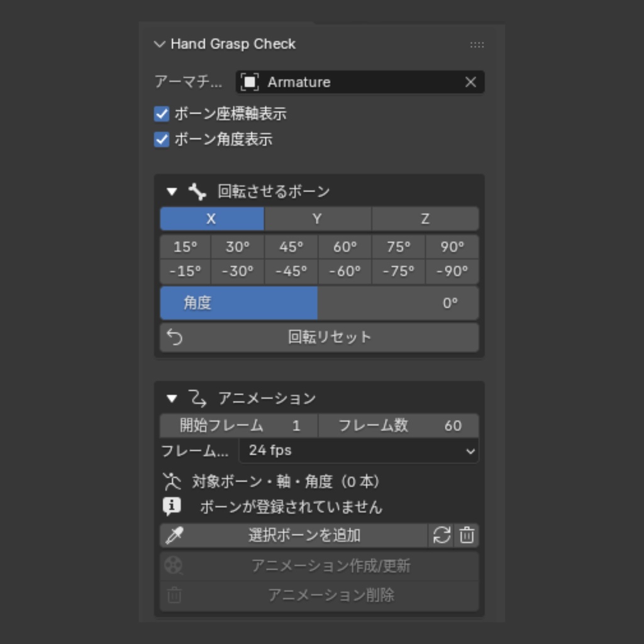Open the 24 fps frame rate dropdown

coord(358,450)
